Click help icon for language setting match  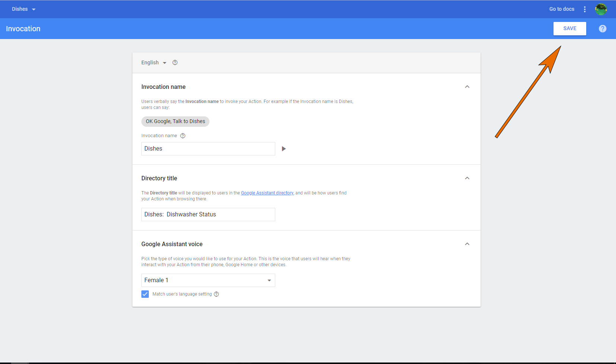216,294
